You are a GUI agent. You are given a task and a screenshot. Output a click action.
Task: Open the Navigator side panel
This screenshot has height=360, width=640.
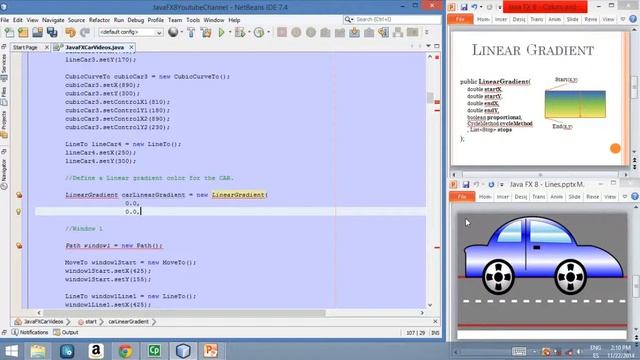4,174
